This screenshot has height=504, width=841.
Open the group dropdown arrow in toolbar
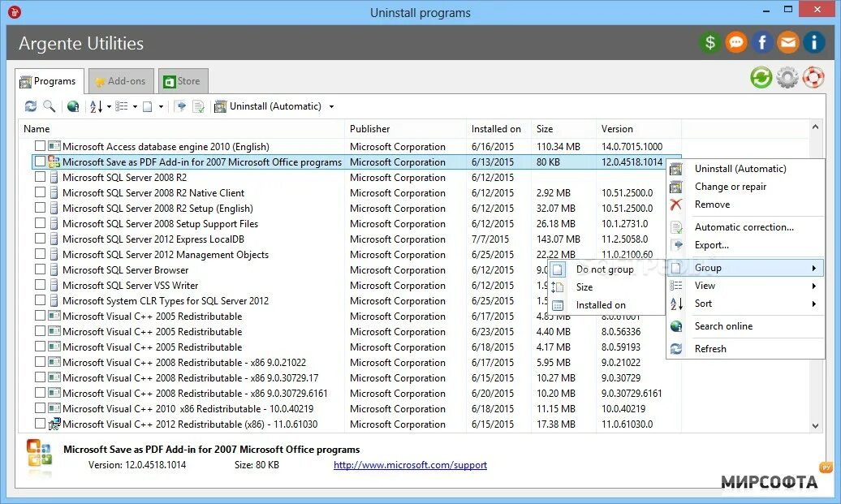click(161, 106)
